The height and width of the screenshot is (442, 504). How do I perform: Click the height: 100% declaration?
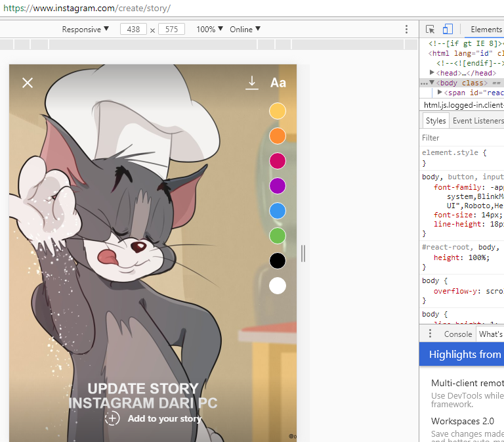[461, 257]
